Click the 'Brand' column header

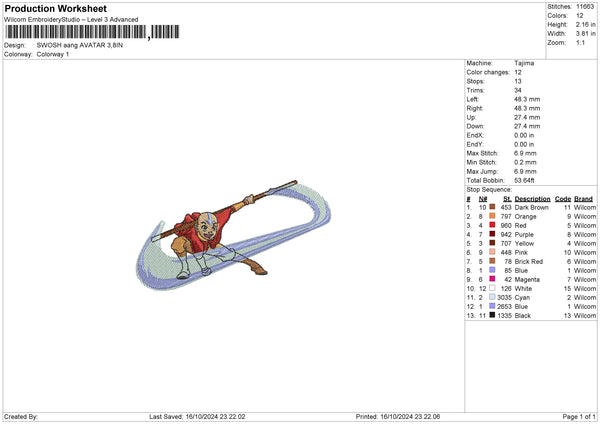(583, 199)
